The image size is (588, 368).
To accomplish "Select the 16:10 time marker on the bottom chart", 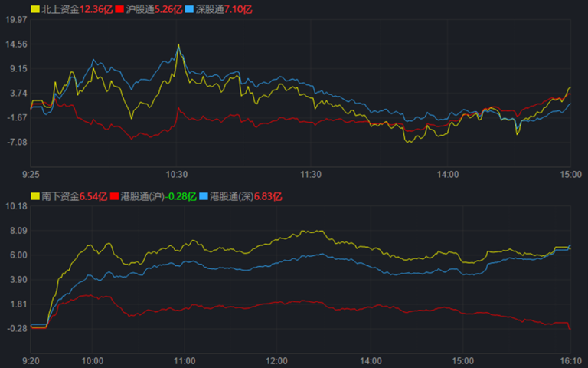I will point(570,360).
